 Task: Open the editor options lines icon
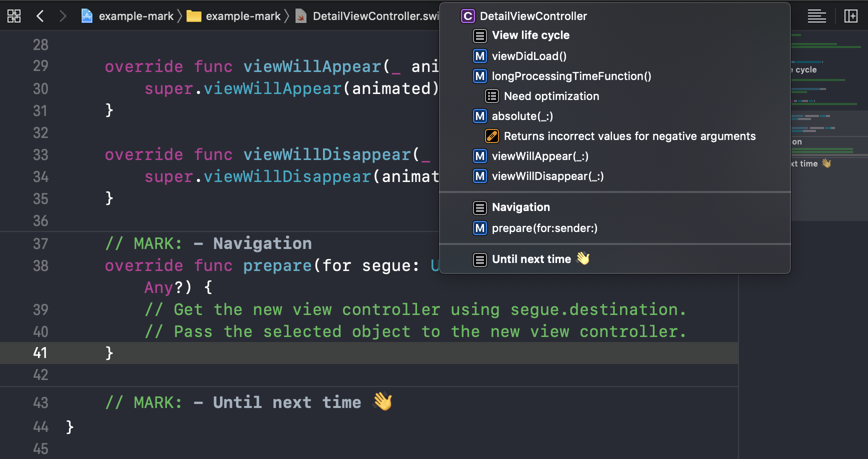[x=816, y=16]
